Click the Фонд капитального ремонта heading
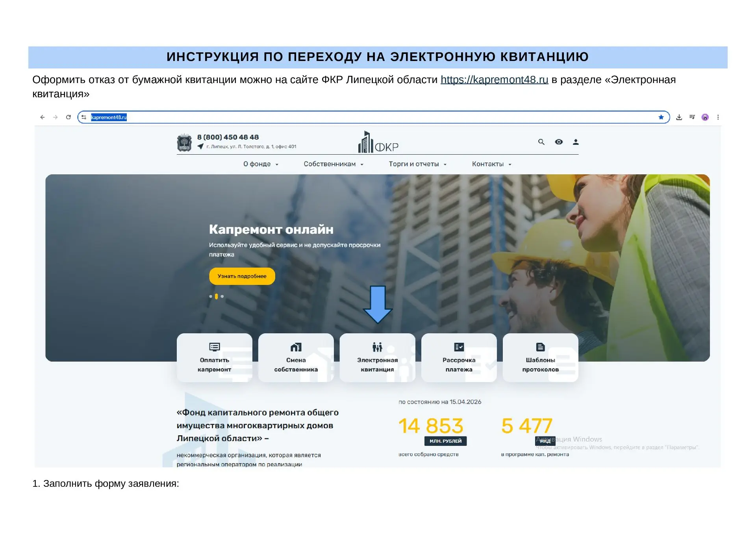 tap(258, 426)
